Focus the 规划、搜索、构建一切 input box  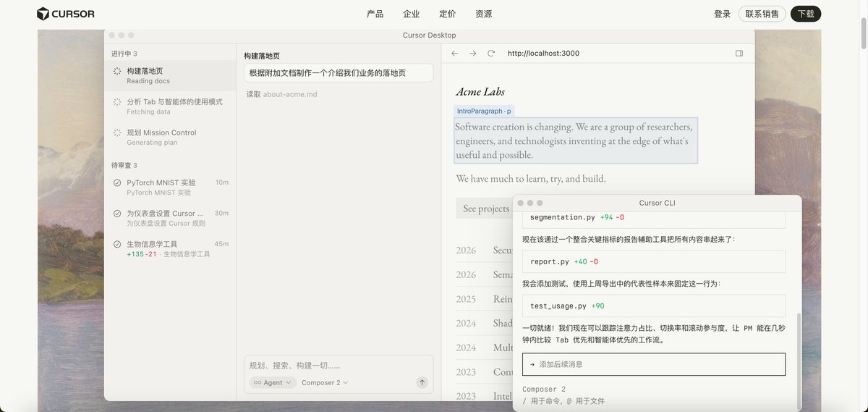tap(339, 366)
